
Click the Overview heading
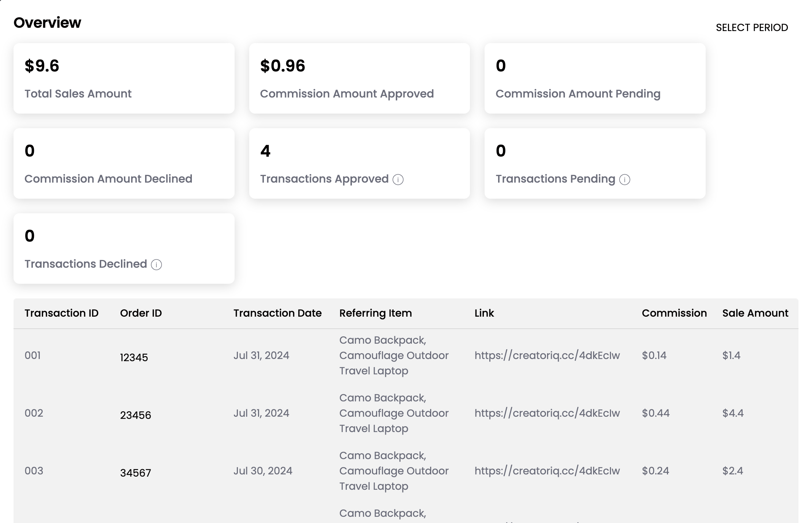(x=47, y=23)
